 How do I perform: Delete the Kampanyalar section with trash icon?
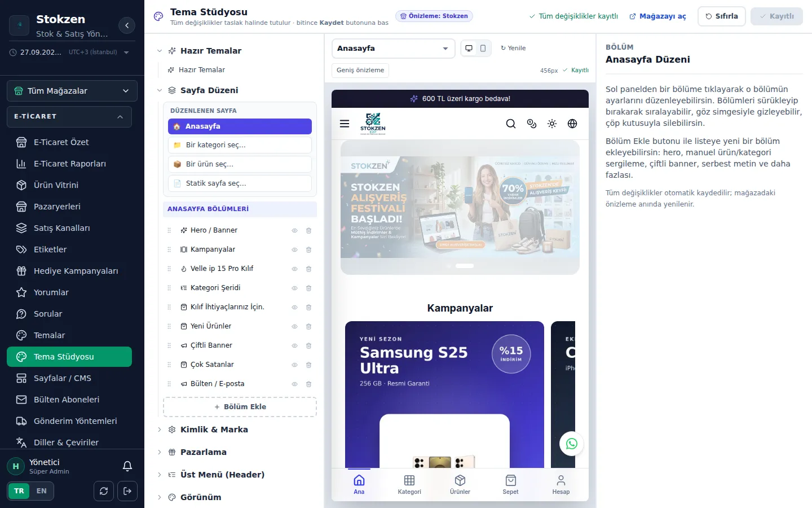pyautogui.click(x=308, y=249)
